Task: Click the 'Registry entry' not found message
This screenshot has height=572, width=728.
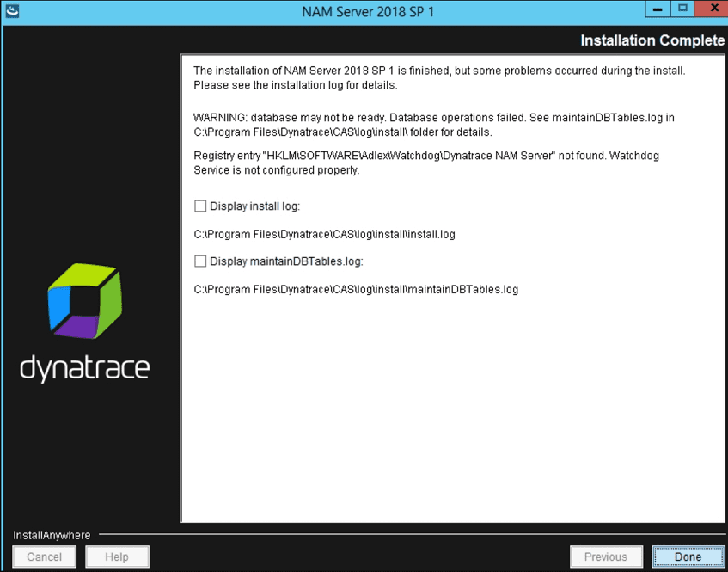Action: click(x=425, y=163)
